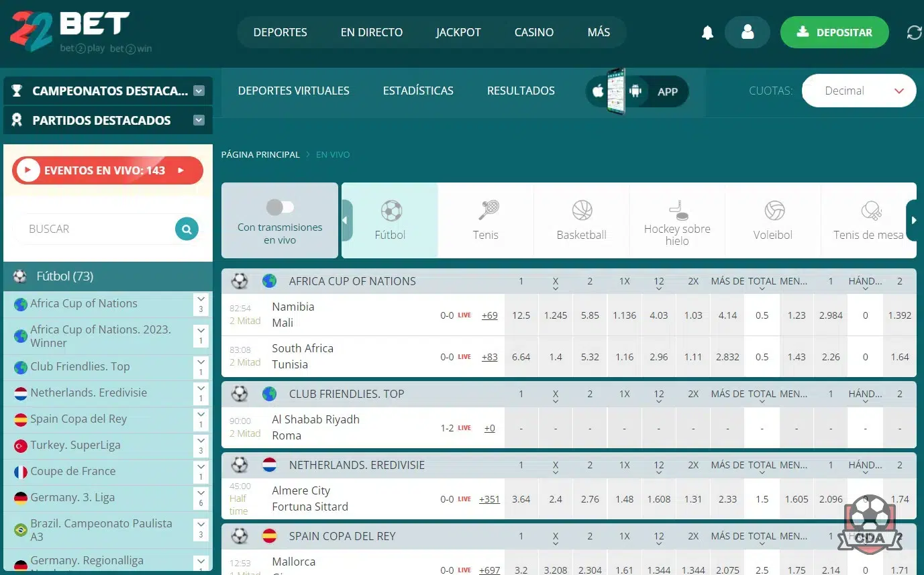Click the France flag beside Coupe de France
924x575 pixels.
click(x=21, y=472)
